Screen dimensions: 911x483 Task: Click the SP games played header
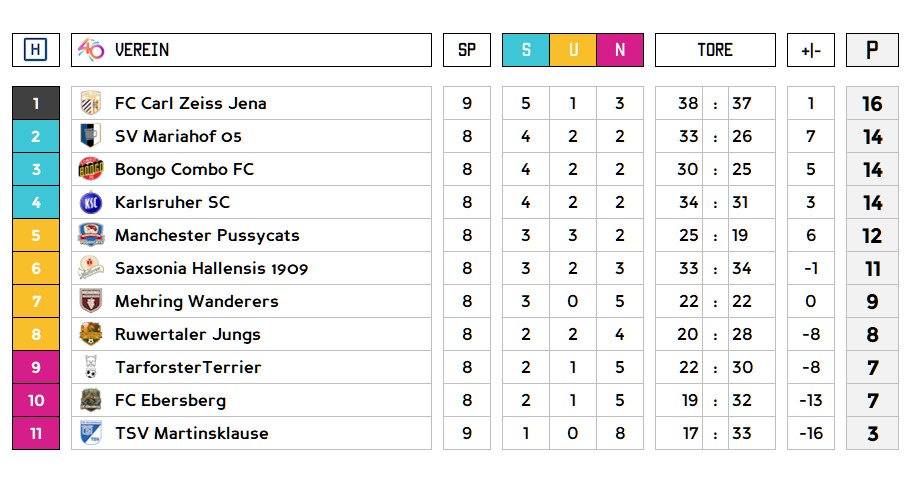point(467,50)
